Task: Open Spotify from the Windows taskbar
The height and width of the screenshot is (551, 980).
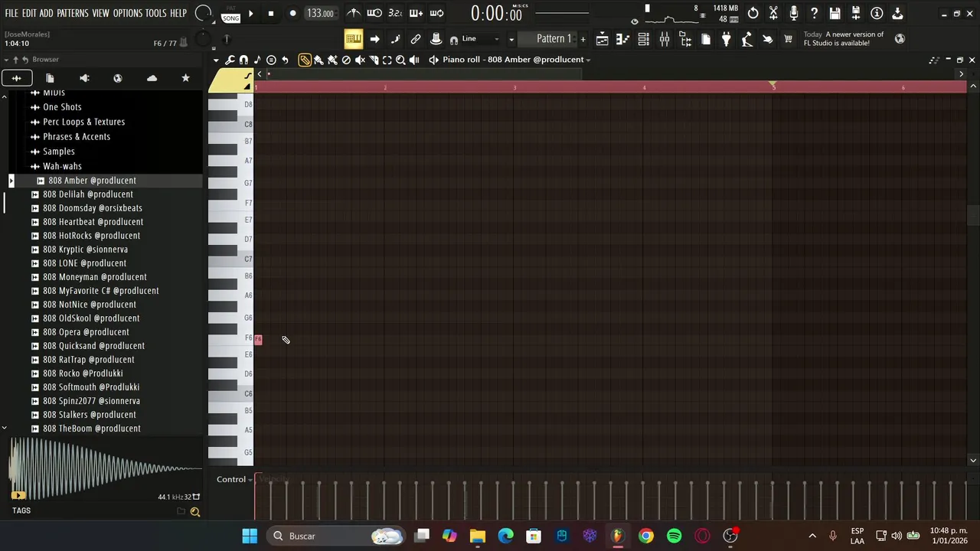Action: coord(674,536)
